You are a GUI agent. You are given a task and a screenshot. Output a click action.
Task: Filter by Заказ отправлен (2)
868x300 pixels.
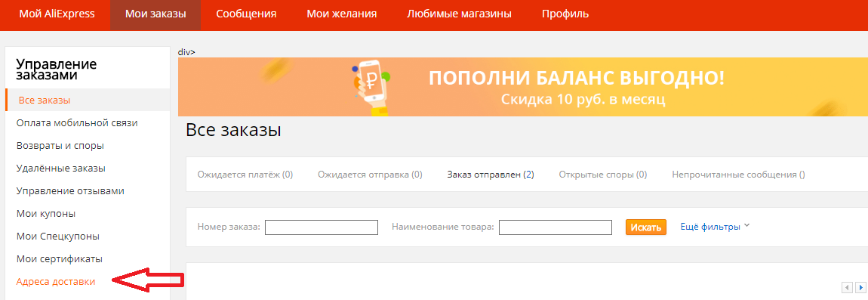coord(490,175)
